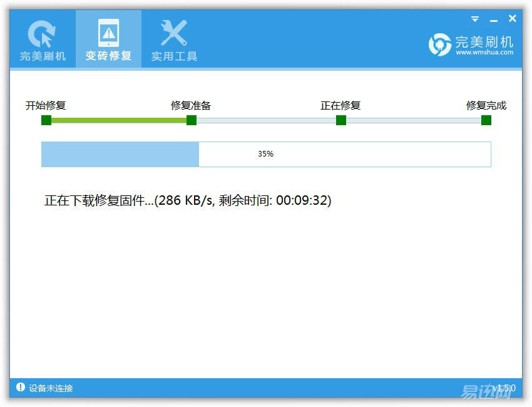Click the 修复准备 step marker
The image size is (532, 407).
coord(192,120)
